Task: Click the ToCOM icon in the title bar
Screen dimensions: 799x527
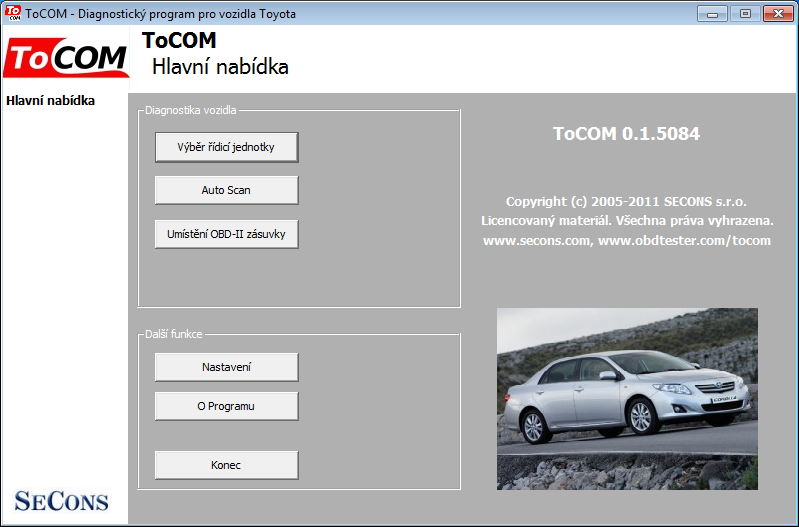Action: (13, 12)
